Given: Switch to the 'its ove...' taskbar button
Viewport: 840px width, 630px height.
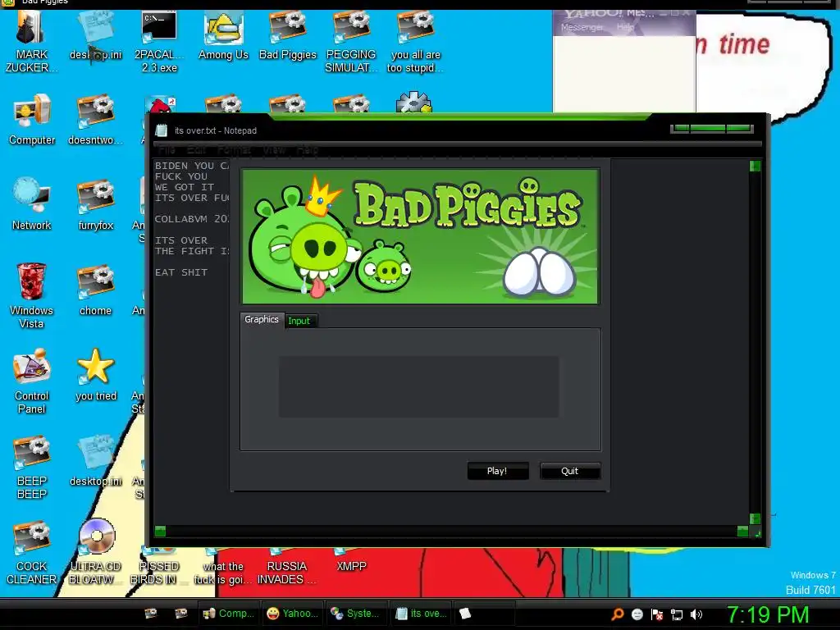Looking at the screenshot, I should 421,614.
